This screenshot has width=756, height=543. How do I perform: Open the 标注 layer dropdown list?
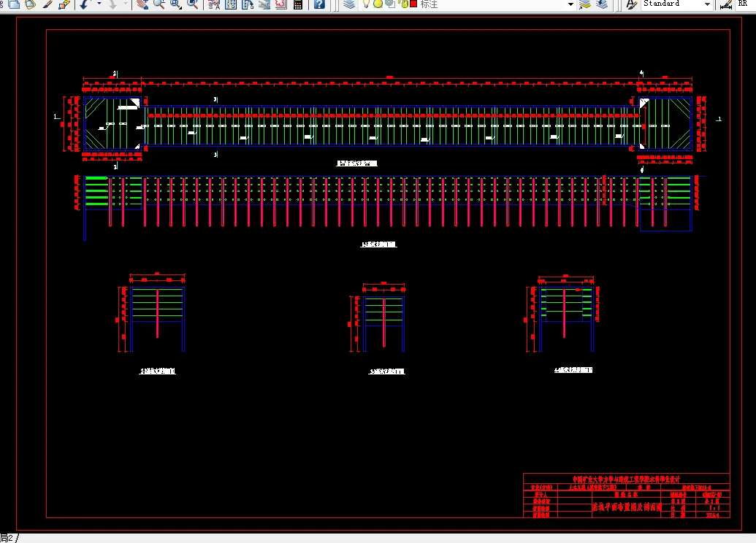point(467,4)
